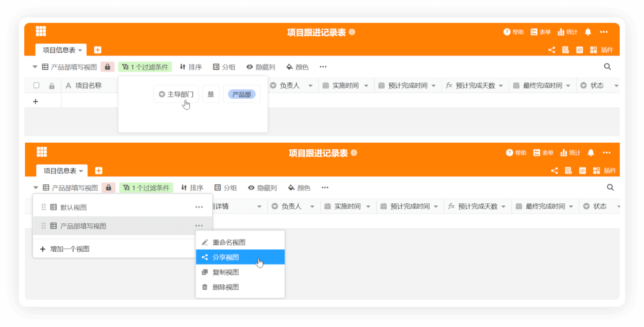Toggle 隐藏列 in the upper toolbar
Image resolution: width=644 pixels, height=327 pixels.
[x=261, y=67]
